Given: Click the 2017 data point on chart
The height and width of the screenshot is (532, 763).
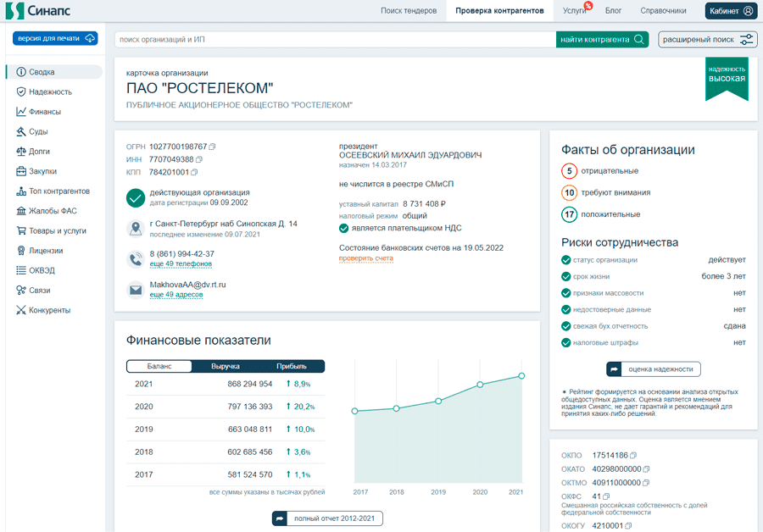Looking at the screenshot, I should (354, 412).
